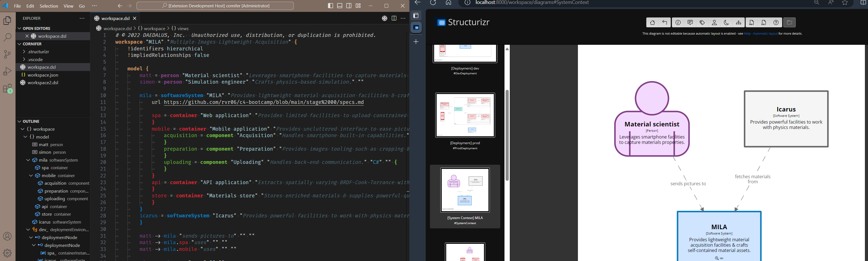The width and height of the screenshot is (868, 261).
Task: Collapse the CORNIFER folder section
Action: point(19,44)
